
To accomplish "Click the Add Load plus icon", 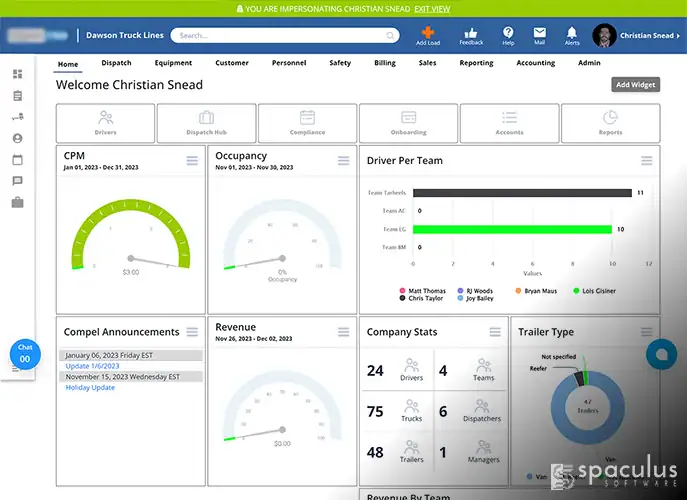I will click(428, 32).
